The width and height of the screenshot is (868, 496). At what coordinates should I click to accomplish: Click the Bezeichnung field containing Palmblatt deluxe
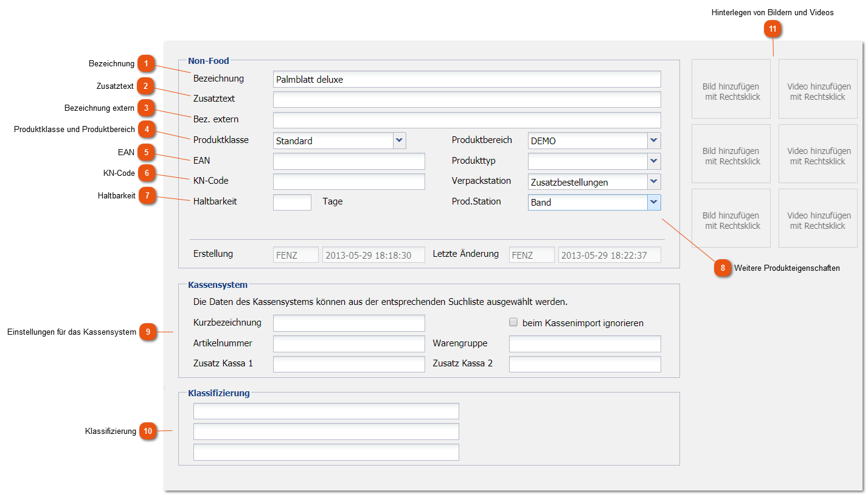[x=467, y=79]
